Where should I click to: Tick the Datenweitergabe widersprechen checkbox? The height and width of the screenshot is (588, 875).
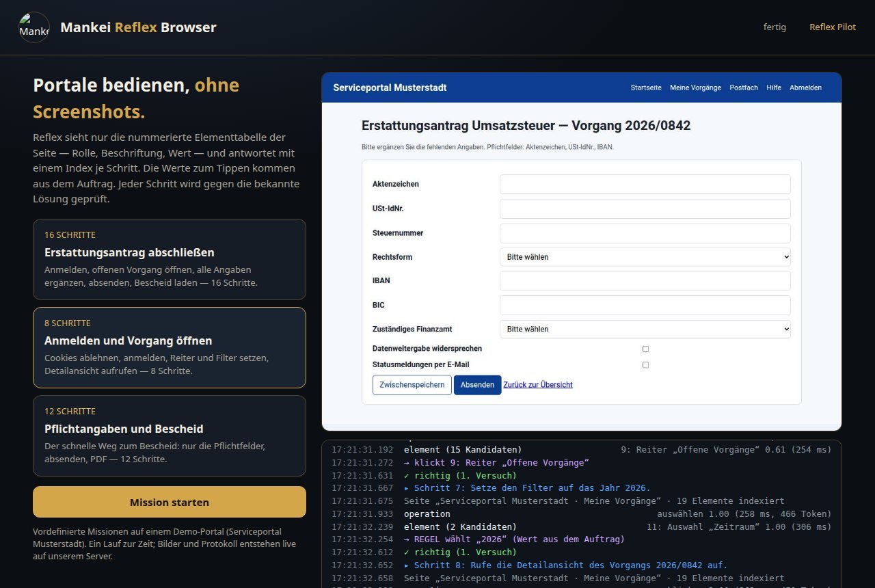point(645,349)
